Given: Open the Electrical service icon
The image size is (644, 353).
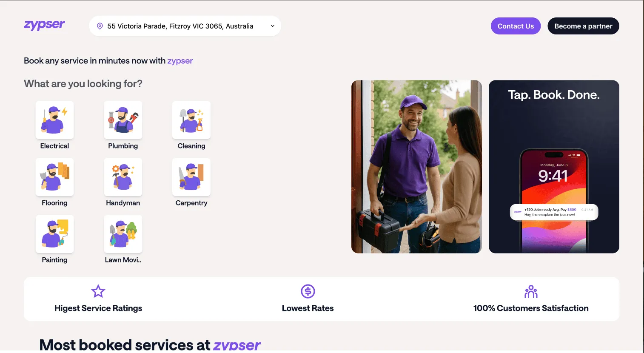Looking at the screenshot, I should pyautogui.click(x=54, y=120).
